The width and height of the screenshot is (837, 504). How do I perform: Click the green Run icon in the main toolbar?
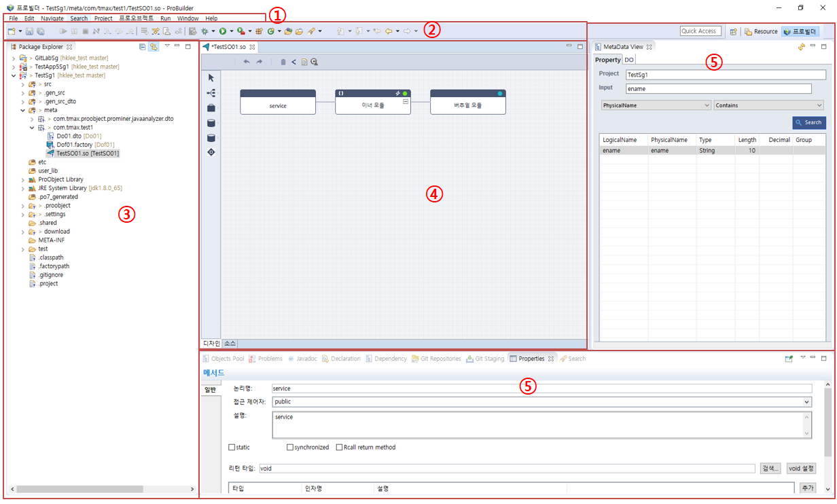pyautogui.click(x=222, y=31)
